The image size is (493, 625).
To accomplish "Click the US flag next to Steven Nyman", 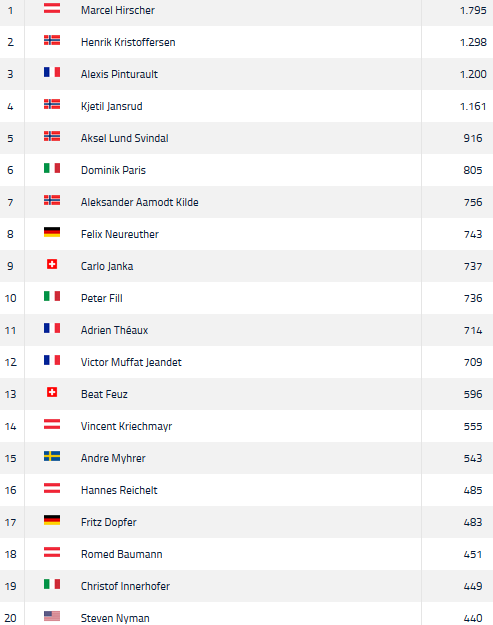I will 52,616.
